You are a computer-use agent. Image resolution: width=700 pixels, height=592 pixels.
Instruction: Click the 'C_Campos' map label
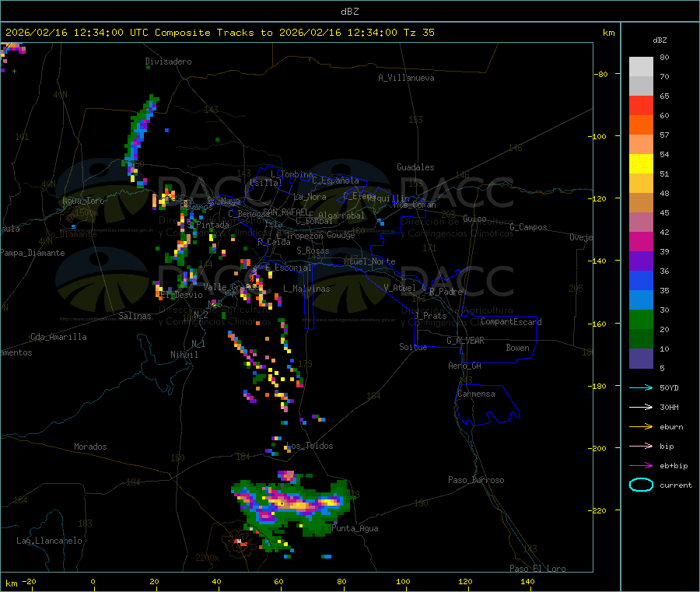(x=529, y=227)
